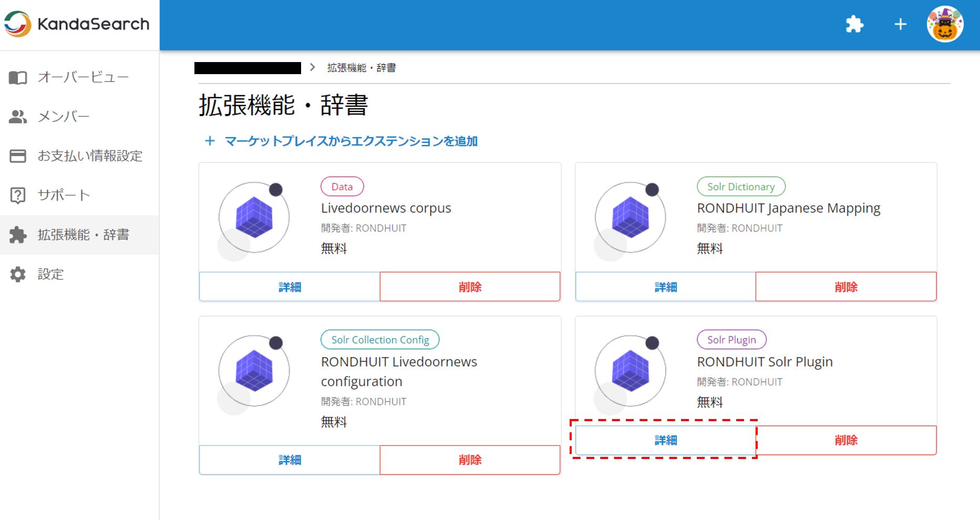Click 拡張機能・辞書 breadcrumb text
This screenshot has width=980, height=520.
pos(362,68)
